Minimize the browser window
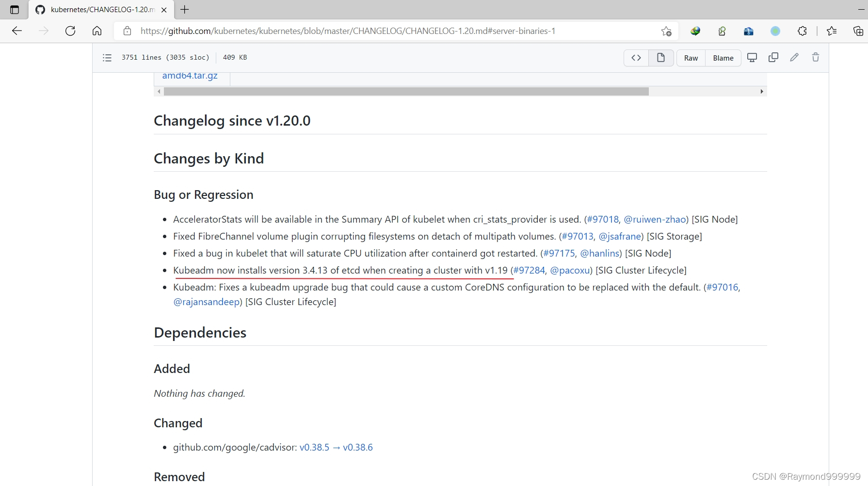 click(861, 9)
